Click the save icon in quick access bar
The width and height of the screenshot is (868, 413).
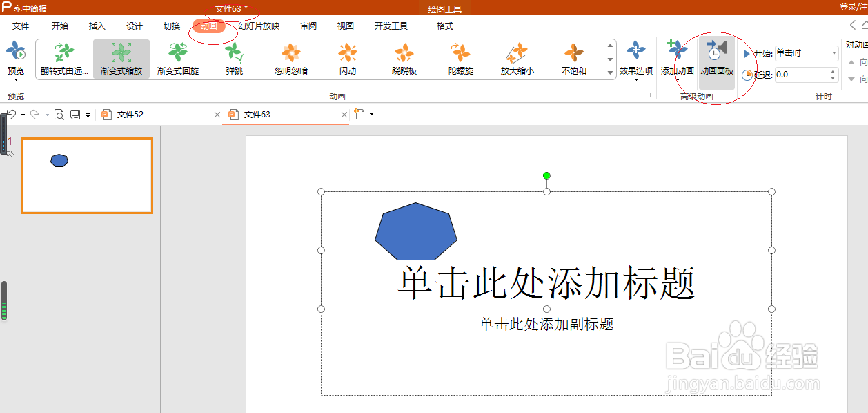click(x=75, y=114)
